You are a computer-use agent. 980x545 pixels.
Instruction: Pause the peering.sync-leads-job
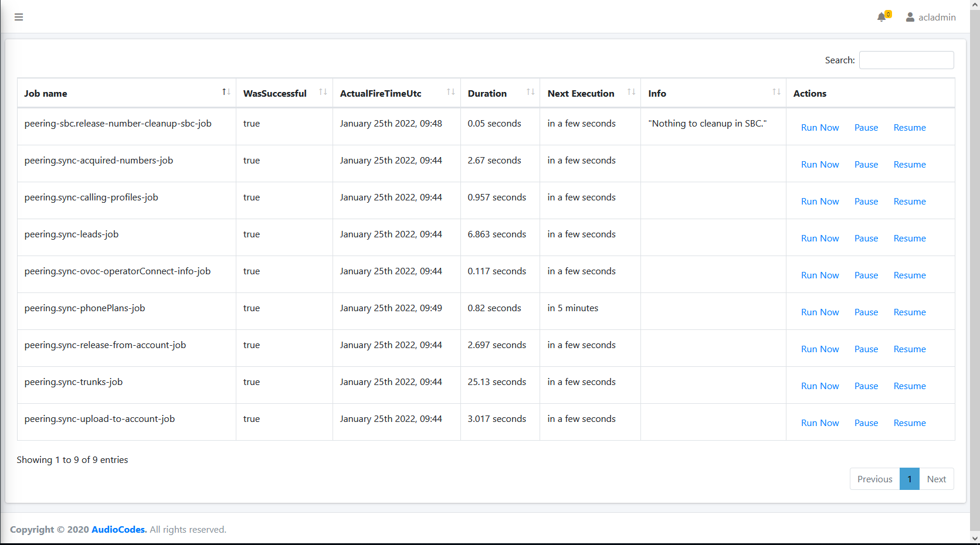[x=866, y=239]
